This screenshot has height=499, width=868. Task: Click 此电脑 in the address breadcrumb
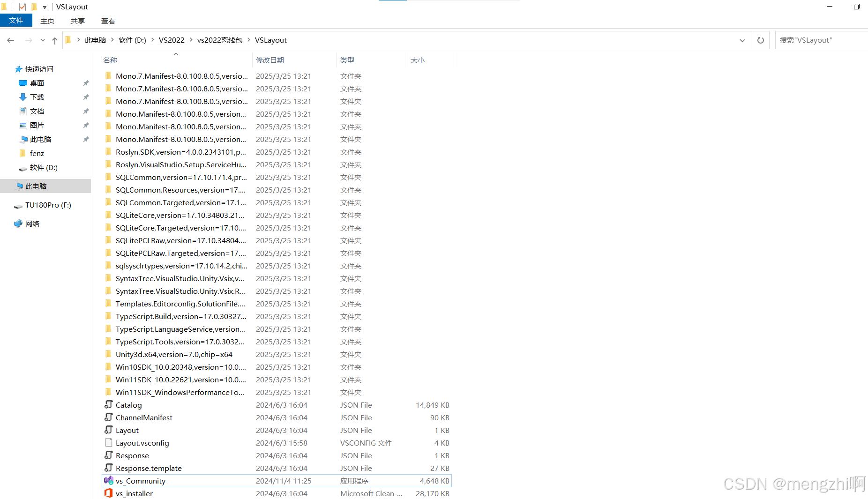(x=95, y=40)
